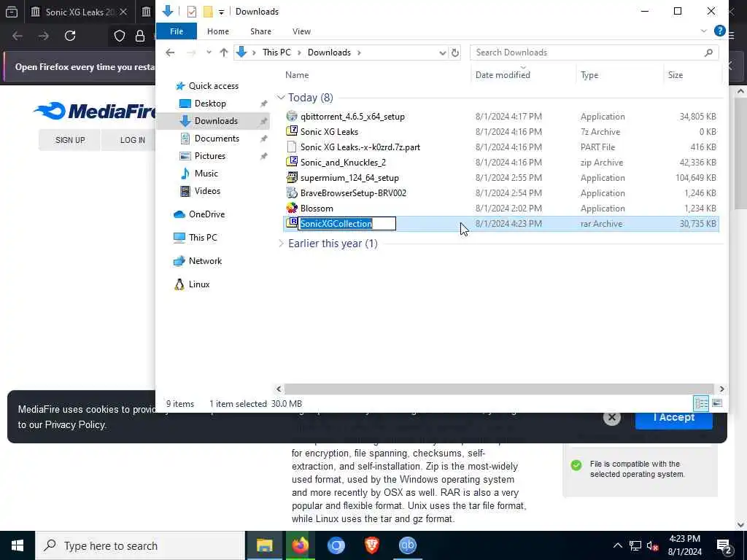This screenshot has height=560, width=747.
Task: Sort files by Name column
Action: coord(297,75)
